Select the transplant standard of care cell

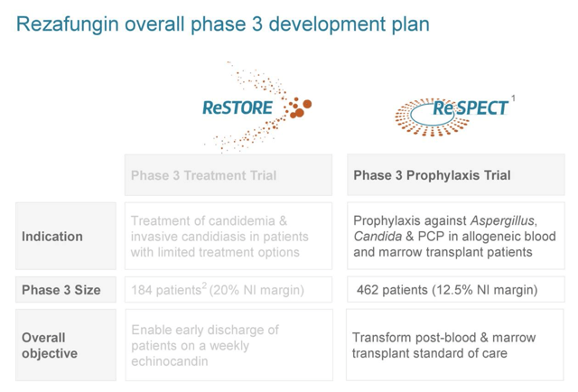455,345
